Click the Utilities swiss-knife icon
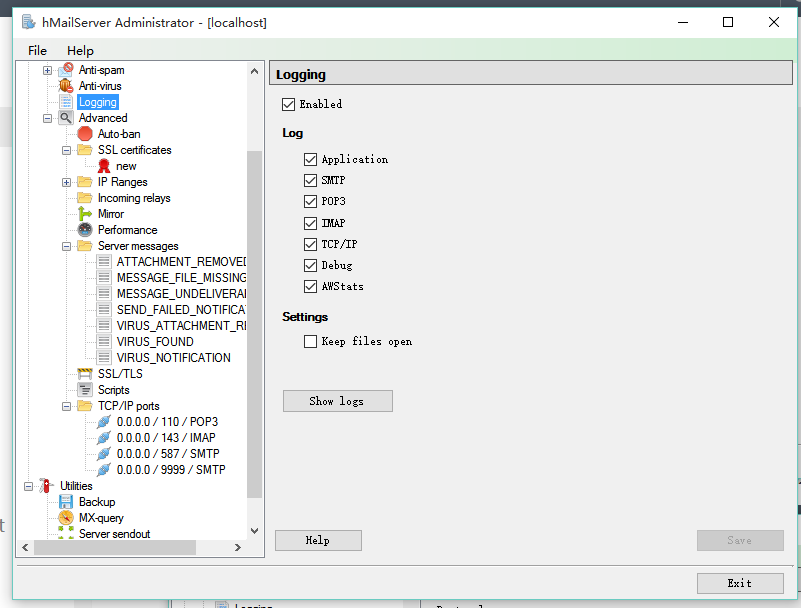Viewport: 801px width, 608px height. pos(46,485)
